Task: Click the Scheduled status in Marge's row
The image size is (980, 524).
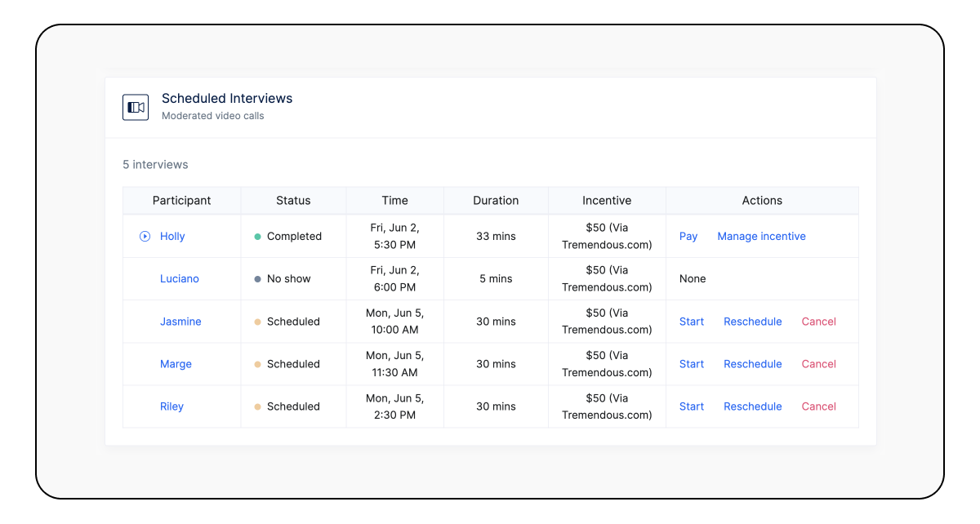Action: point(287,364)
